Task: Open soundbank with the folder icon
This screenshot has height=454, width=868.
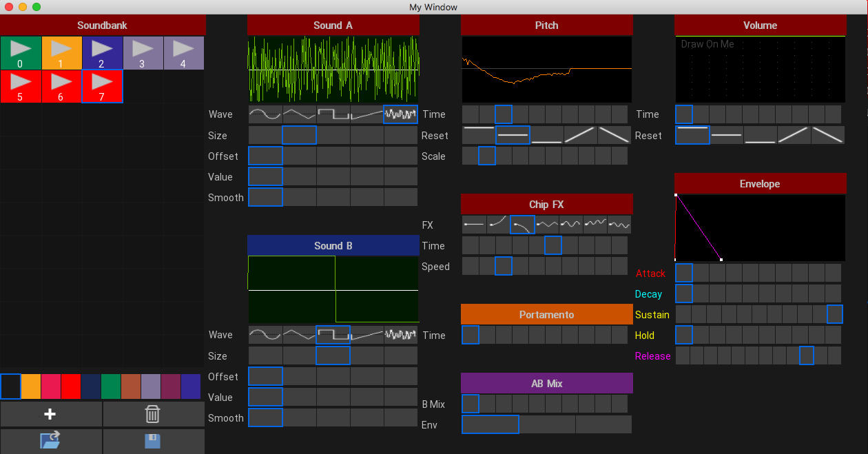Action: click(50, 441)
